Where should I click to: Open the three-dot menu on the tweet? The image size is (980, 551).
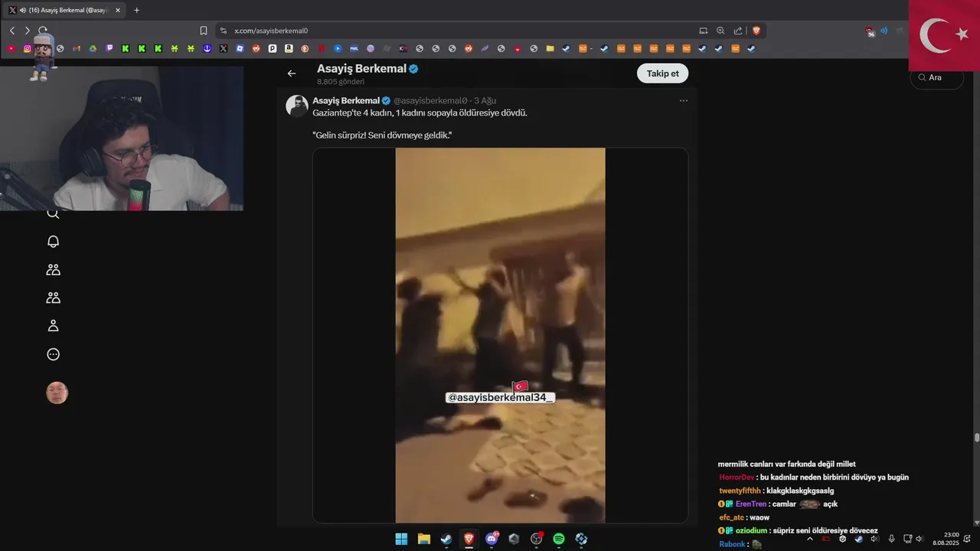pyautogui.click(x=683, y=100)
